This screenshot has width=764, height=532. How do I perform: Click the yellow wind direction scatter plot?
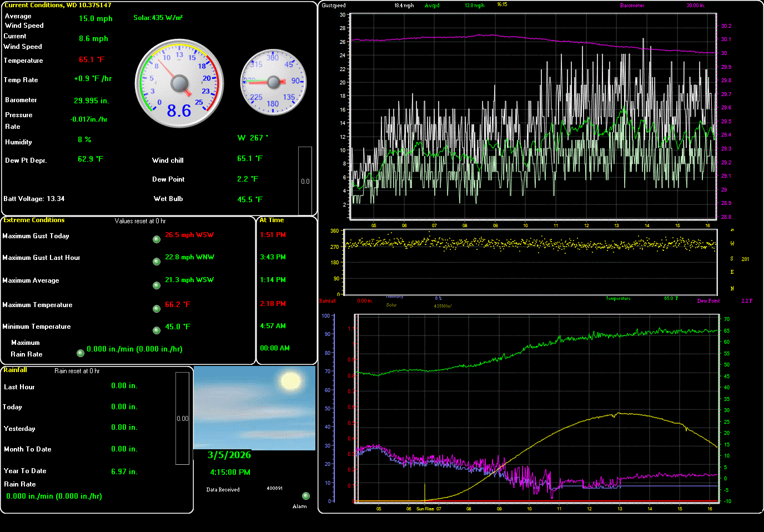[x=530, y=244]
